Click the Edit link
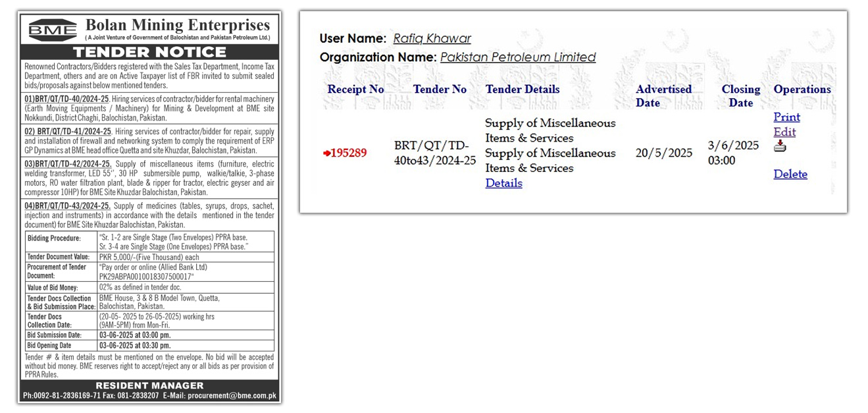This screenshot has width=868, height=413. coord(784,132)
